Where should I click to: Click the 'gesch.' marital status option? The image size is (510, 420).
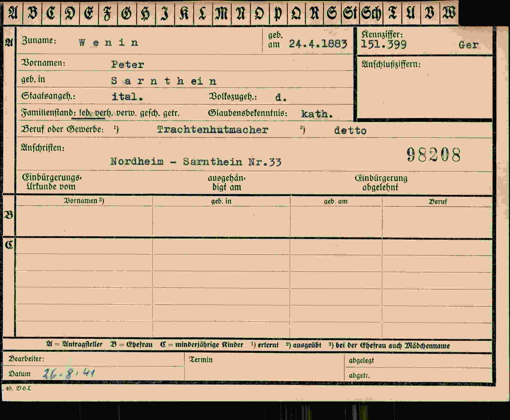150,113
